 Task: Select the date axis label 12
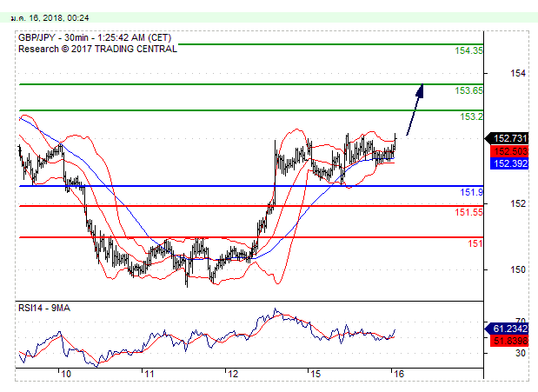click(233, 374)
